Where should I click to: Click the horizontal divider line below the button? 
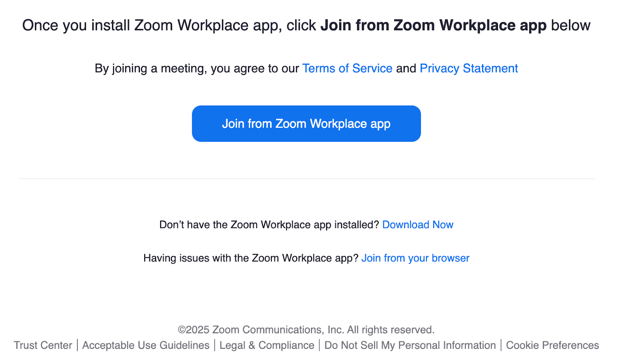pyautogui.click(x=306, y=179)
